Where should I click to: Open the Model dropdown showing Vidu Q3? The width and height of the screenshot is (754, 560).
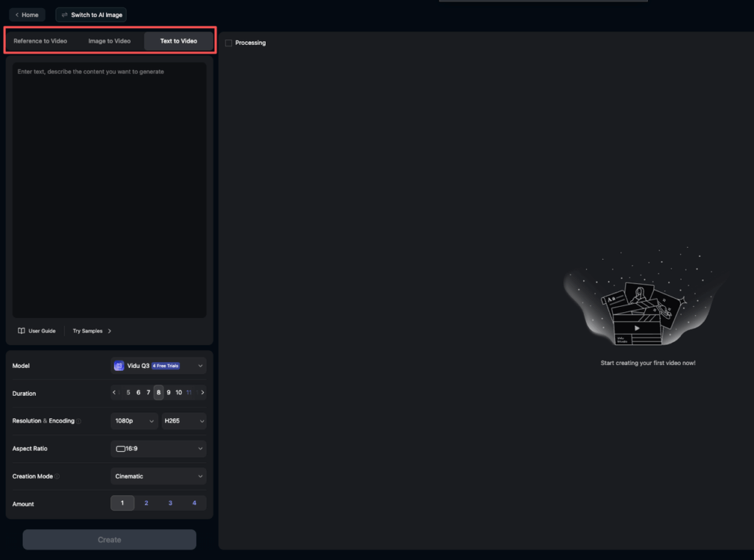pos(158,366)
